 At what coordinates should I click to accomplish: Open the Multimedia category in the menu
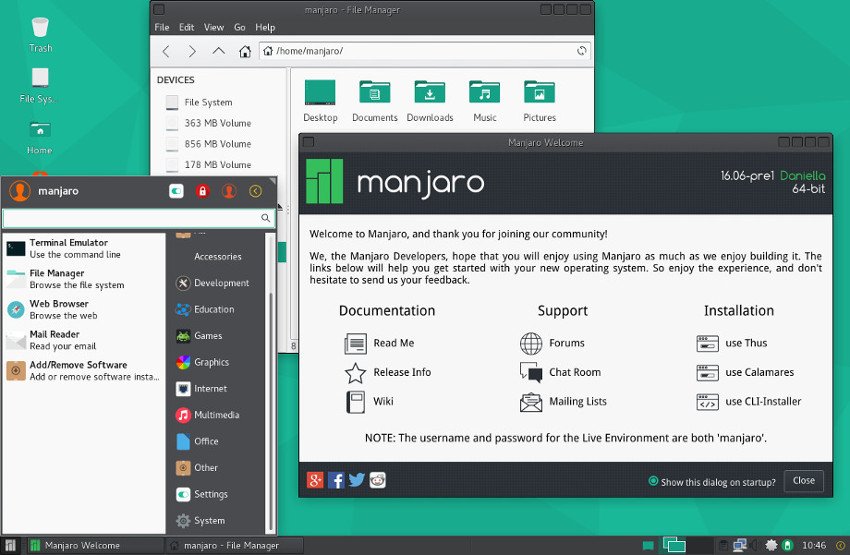pyautogui.click(x=216, y=415)
